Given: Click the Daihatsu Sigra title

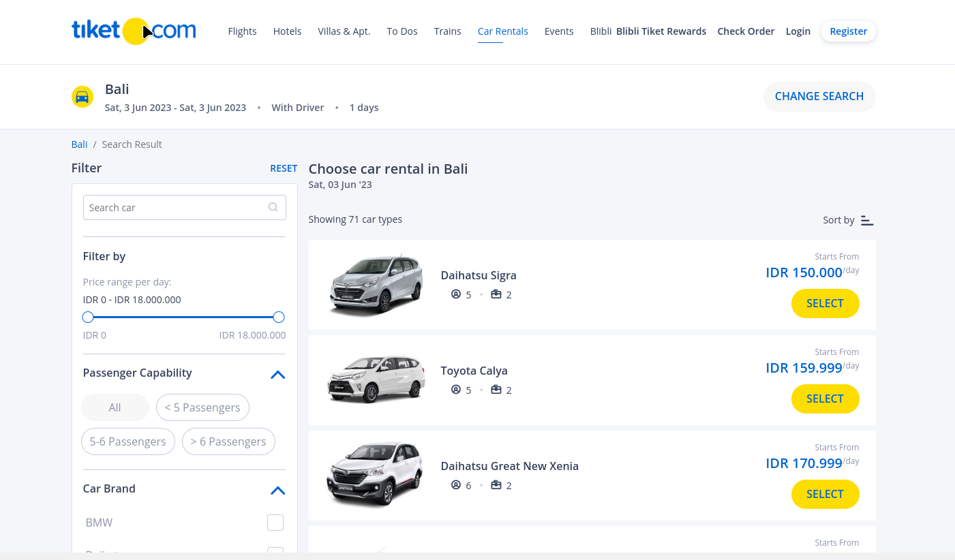Looking at the screenshot, I should point(479,275).
